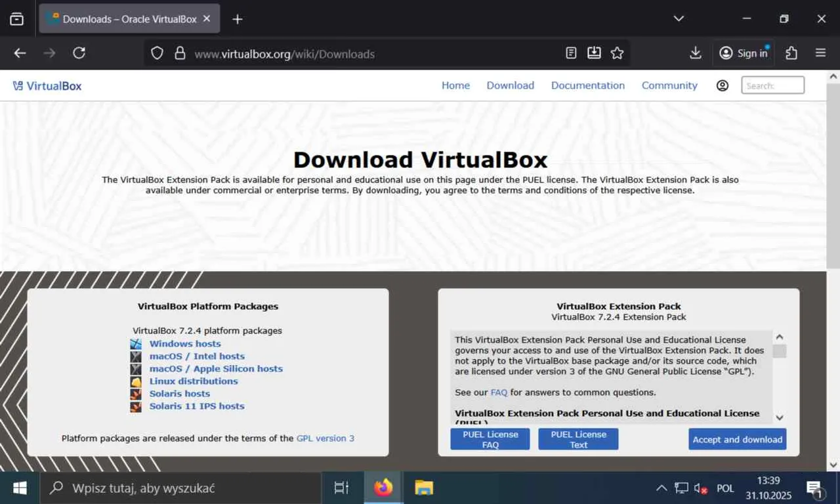Image resolution: width=840 pixels, height=504 pixels.
Task: Open Firefox application menu
Action: [x=820, y=53]
